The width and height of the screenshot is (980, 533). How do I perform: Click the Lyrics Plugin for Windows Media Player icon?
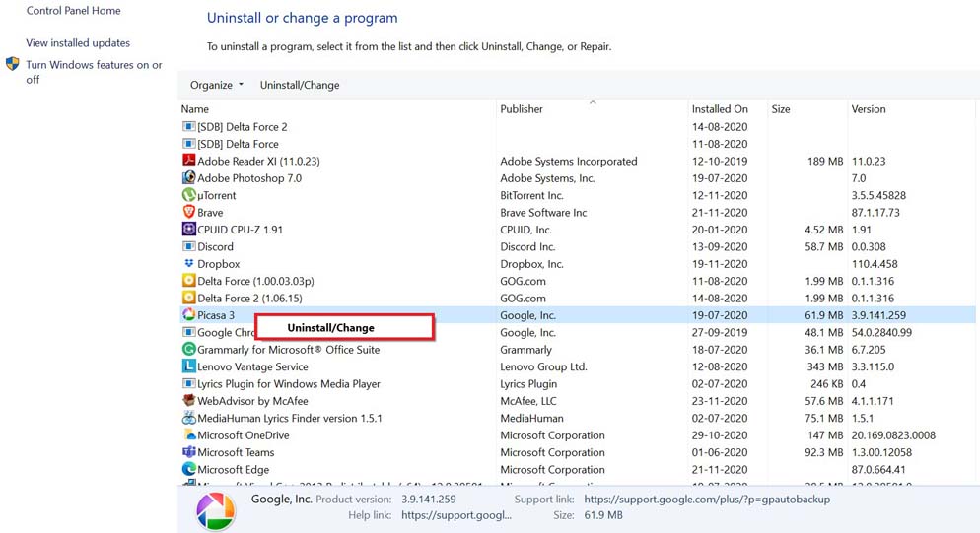[188, 383]
